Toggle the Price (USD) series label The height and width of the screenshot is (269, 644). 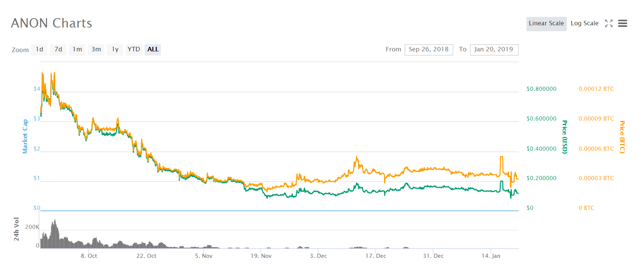pos(564,137)
